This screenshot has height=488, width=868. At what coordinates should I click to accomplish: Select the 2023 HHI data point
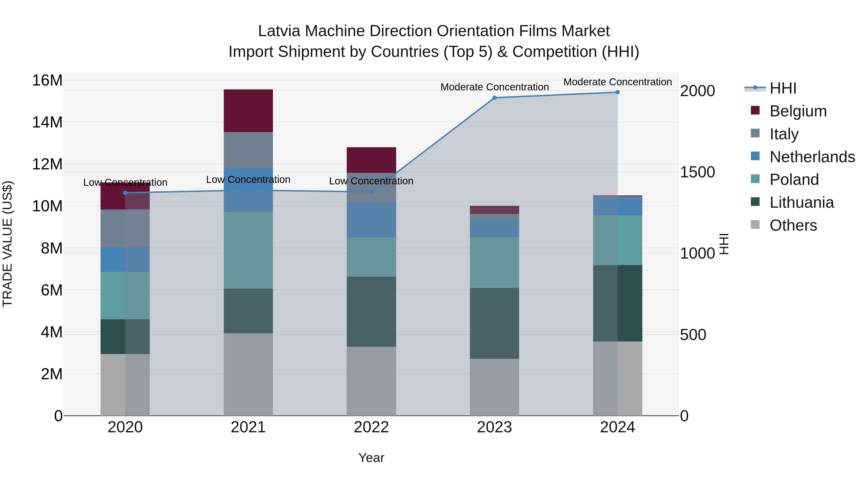tap(494, 98)
